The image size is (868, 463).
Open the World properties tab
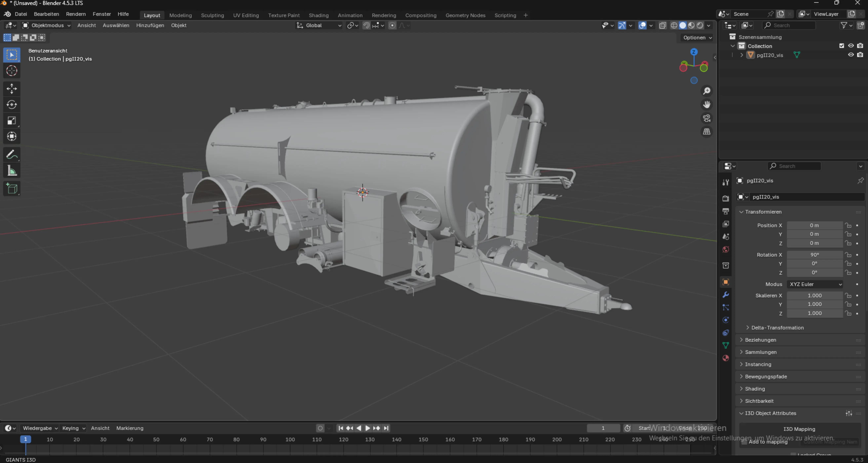point(726,249)
